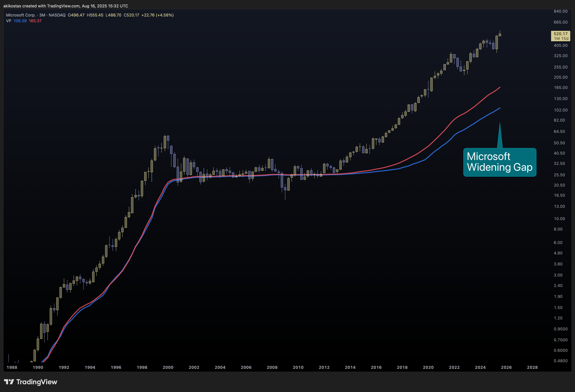Click the 1988 time axis label
The height and width of the screenshot is (392, 575).
[x=12, y=367]
